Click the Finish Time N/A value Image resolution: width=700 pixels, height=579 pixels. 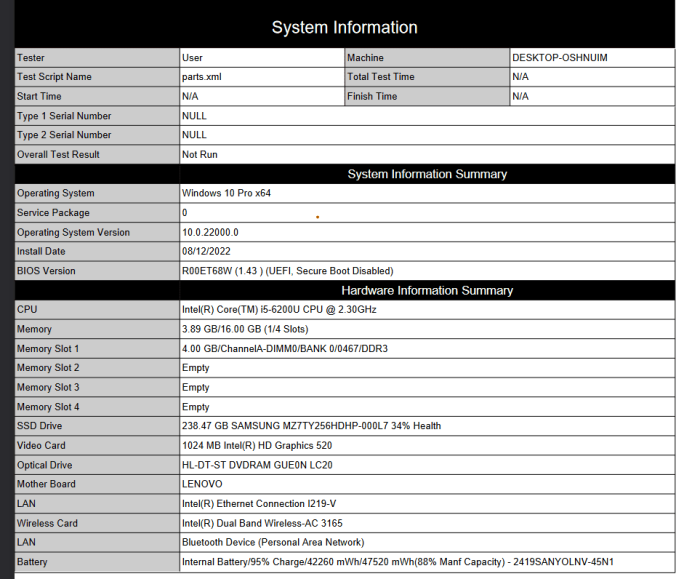pos(521,96)
